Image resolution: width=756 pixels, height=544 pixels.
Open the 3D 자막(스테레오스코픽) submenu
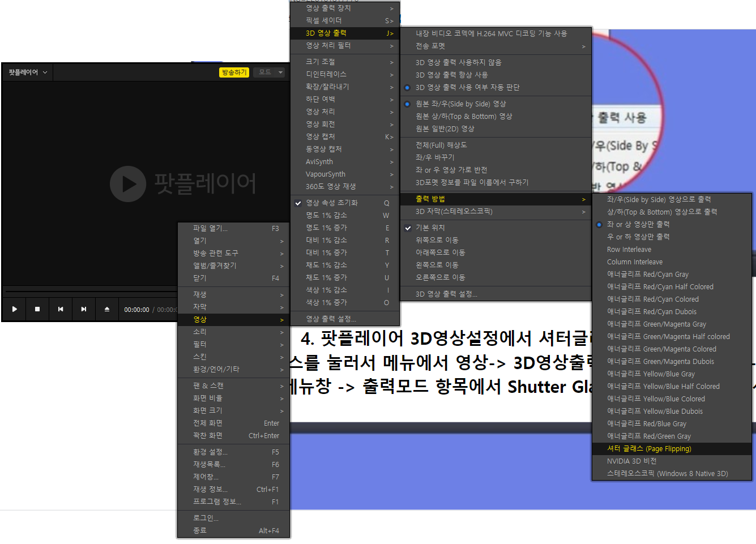pyautogui.click(x=496, y=212)
